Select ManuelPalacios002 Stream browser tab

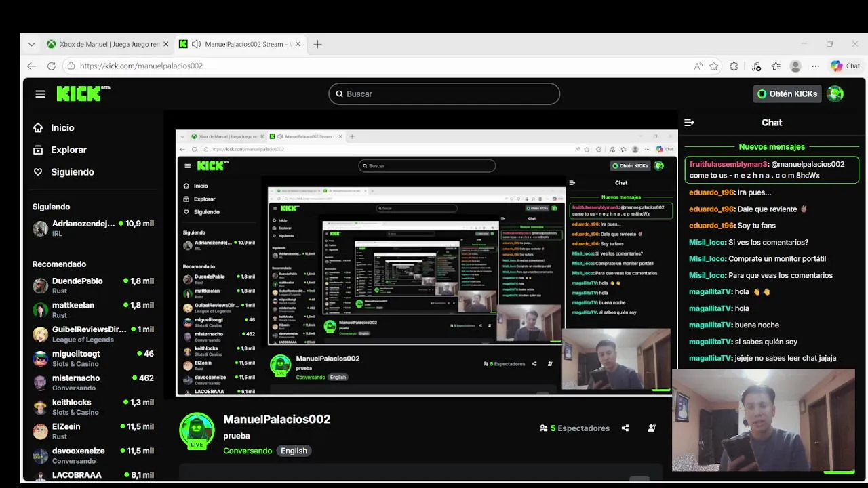tap(241, 44)
